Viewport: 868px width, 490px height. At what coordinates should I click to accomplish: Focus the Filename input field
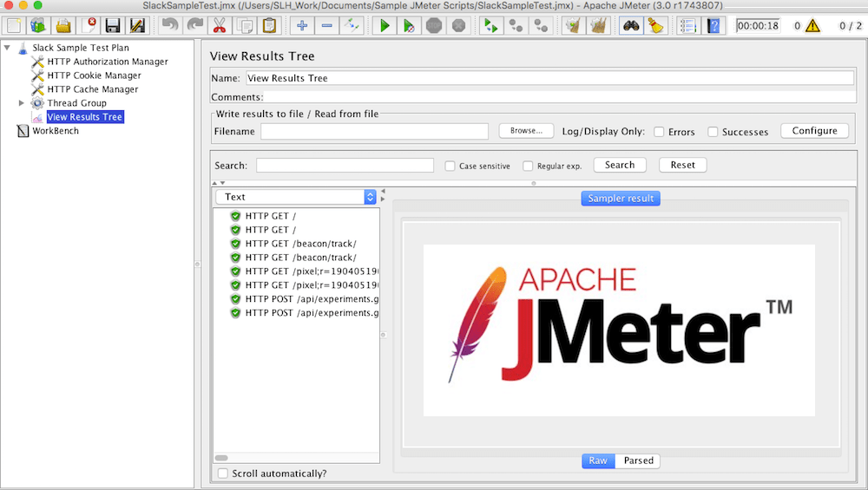tap(375, 131)
